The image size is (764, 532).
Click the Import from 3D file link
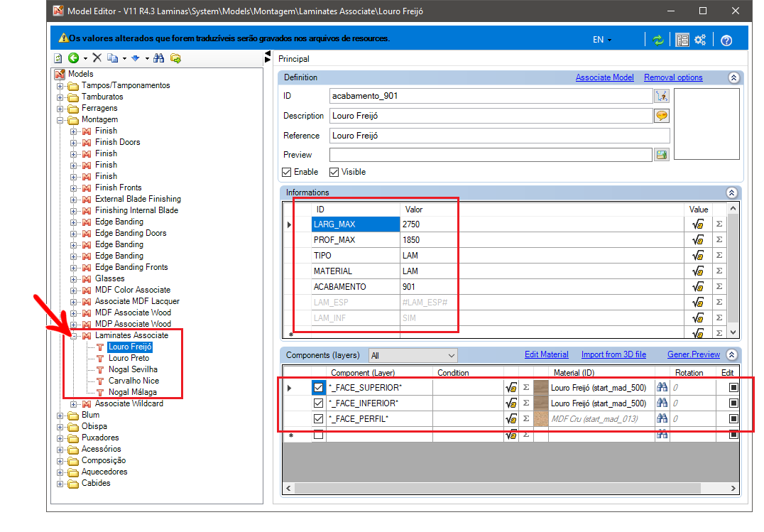point(613,354)
